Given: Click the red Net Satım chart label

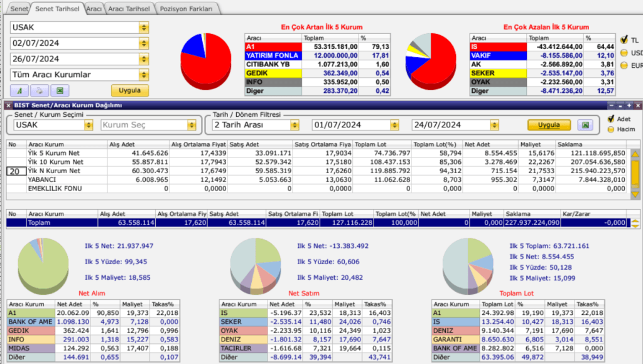Looking at the screenshot, I should (304, 293).
